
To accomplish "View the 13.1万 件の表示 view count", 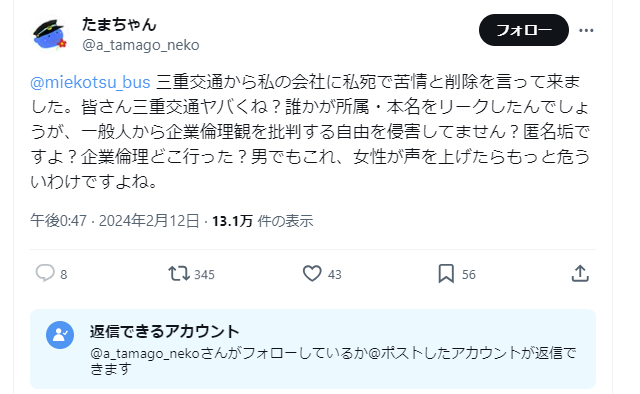I will pyautogui.click(x=262, y=221).
